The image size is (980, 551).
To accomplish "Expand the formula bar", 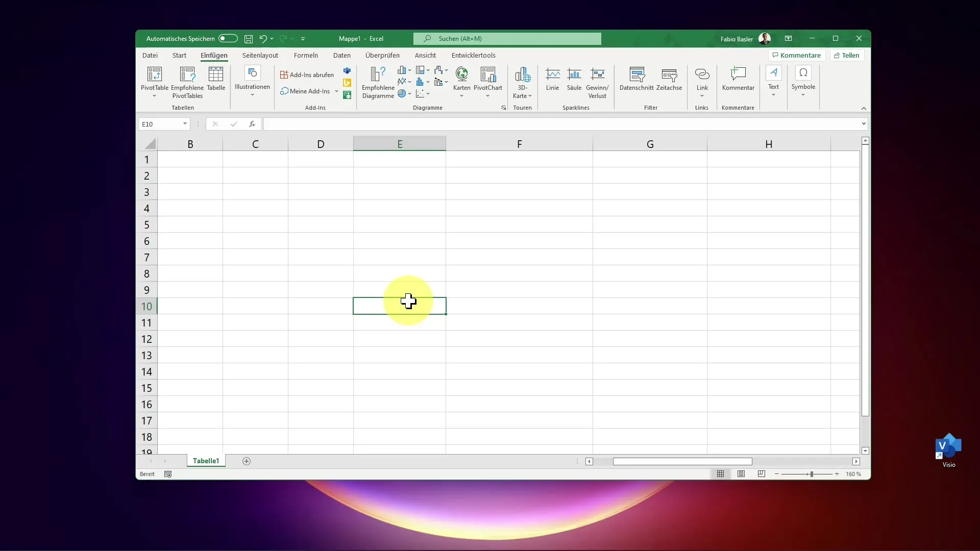I will point(864,124).
